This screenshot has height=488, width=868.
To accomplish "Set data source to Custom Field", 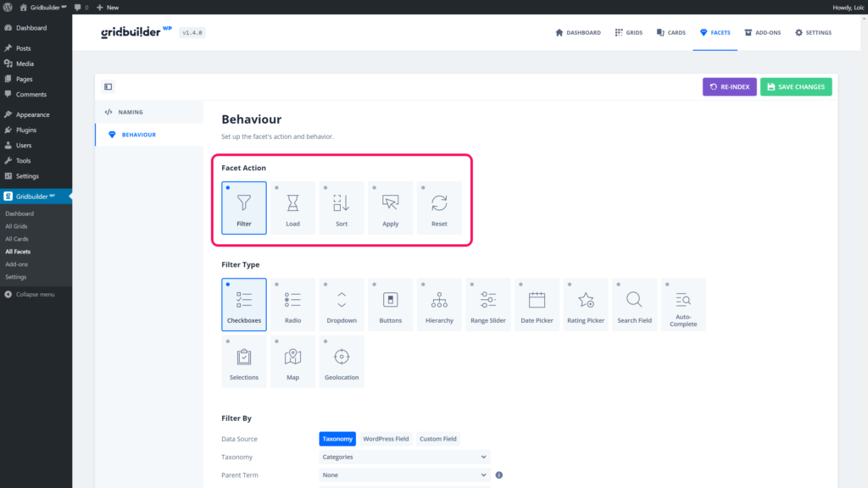I will 438,439.
